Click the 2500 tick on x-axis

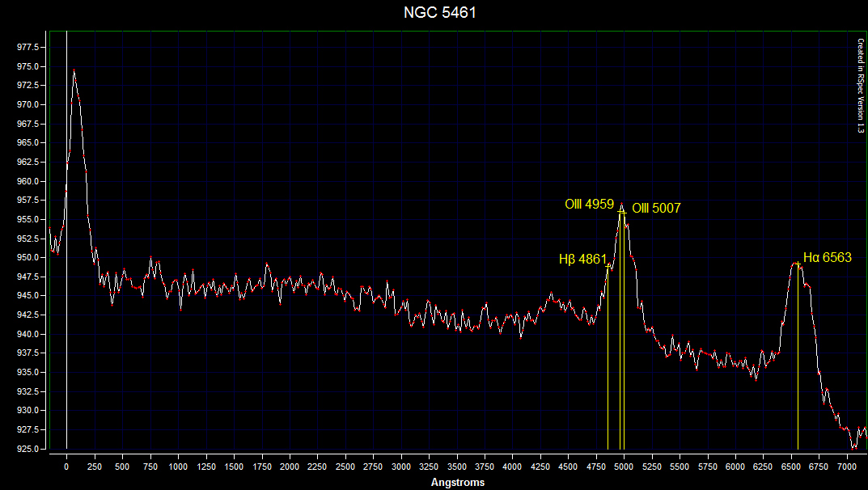point(345,467)
